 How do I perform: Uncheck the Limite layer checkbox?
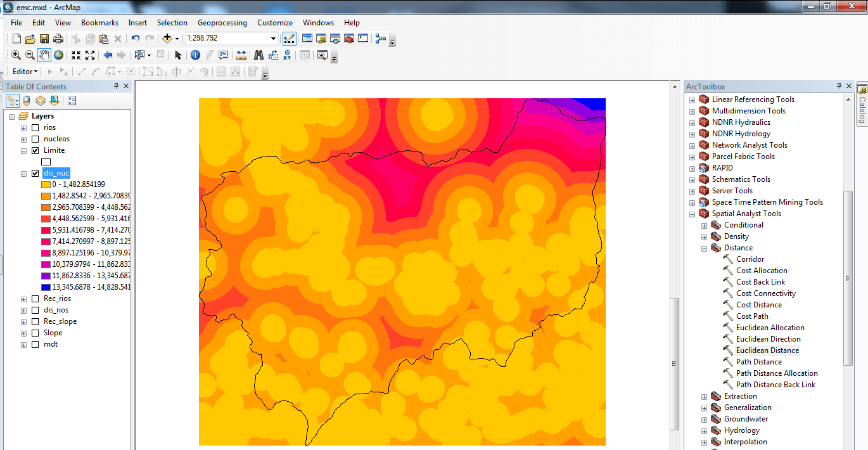point(35,150)
